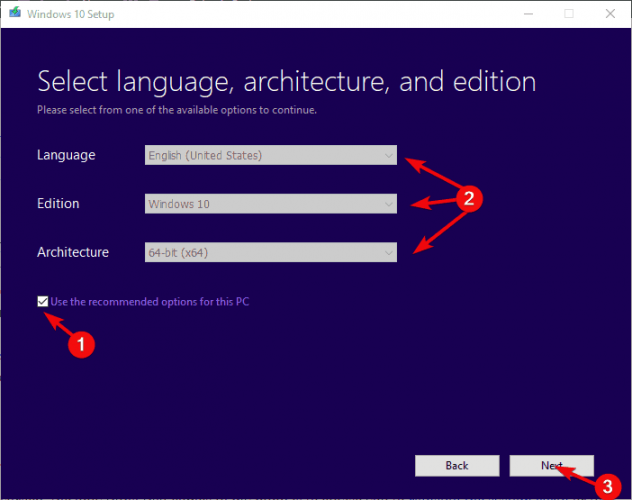This screenshot has height=500, width=632.
Task: Open the Architecture dropdown showing 64-bit (x64)
Action: tap(270, 252)
